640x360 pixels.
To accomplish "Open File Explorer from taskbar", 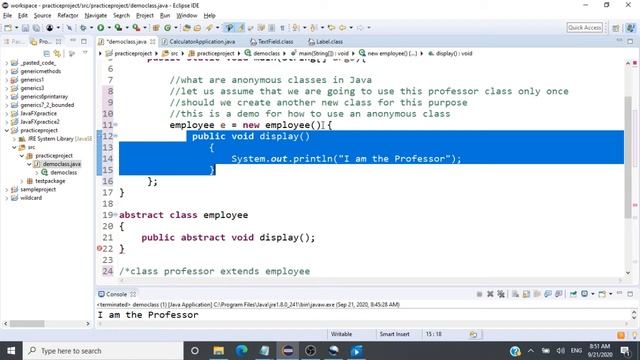I will (x=219, y=351).
